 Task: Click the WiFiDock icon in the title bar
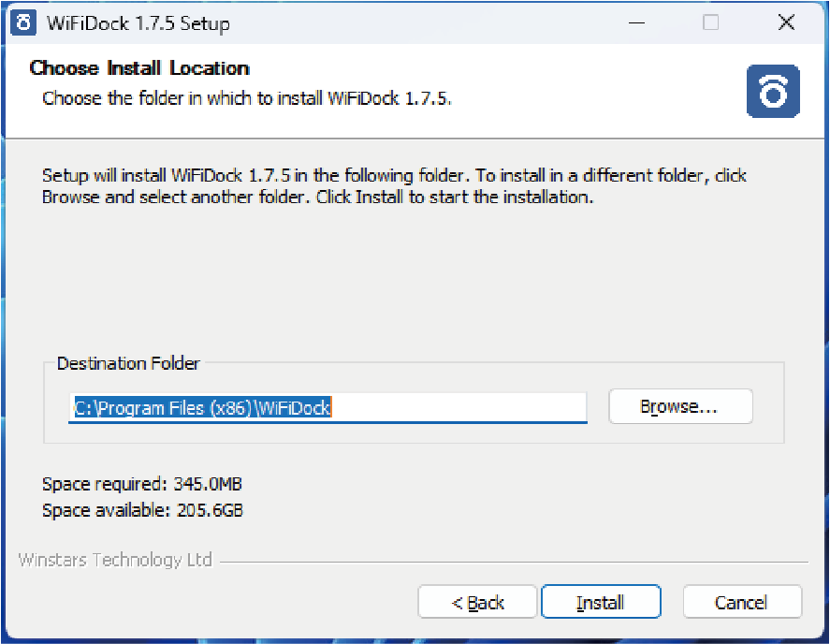(23, 22)
